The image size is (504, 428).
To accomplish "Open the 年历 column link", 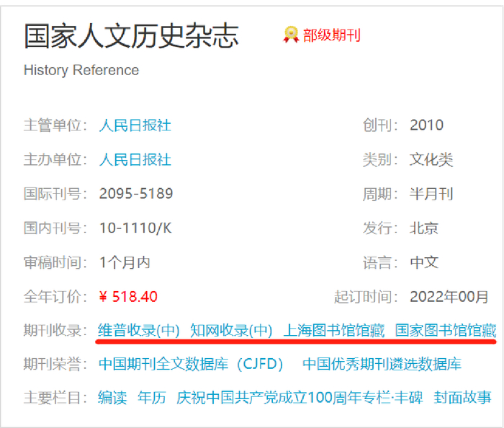I will 152,398.
